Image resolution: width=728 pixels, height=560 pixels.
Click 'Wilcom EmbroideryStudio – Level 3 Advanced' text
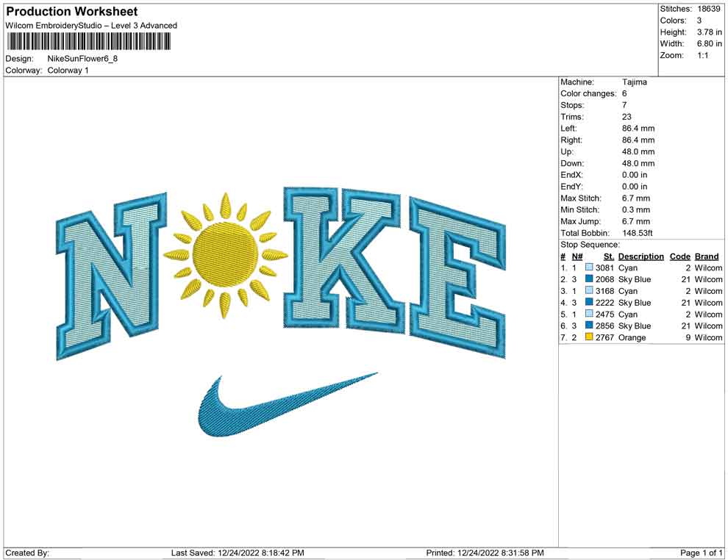[x=91, y=26]
